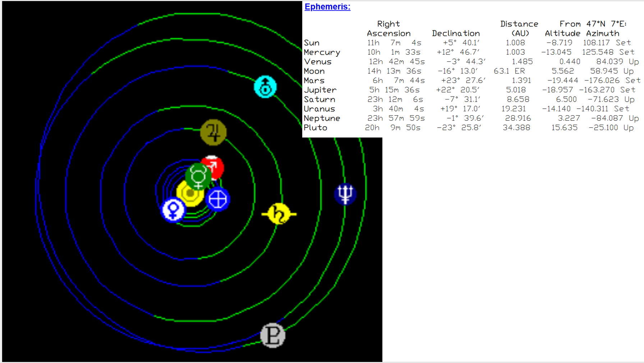Click the Pluto row label in the ephemeris
The width and height of the screenshot is (644, 363).
(315, 128)
